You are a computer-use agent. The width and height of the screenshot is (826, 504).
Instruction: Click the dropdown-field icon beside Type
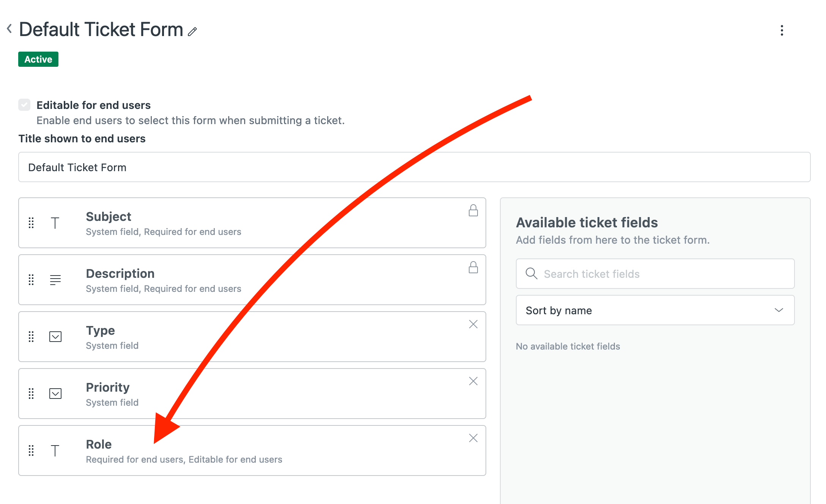point(55,337)
